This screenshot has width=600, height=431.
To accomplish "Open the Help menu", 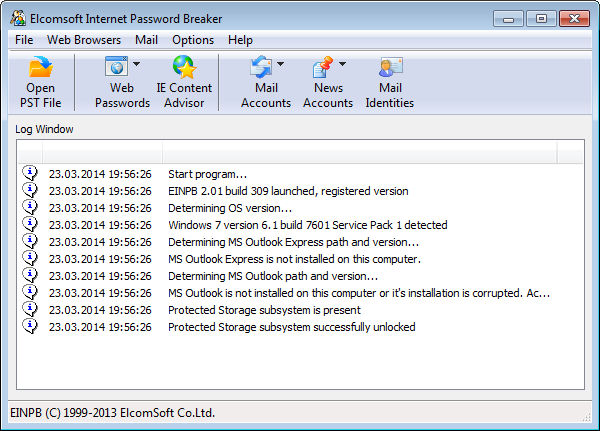I will pos(240,40).
